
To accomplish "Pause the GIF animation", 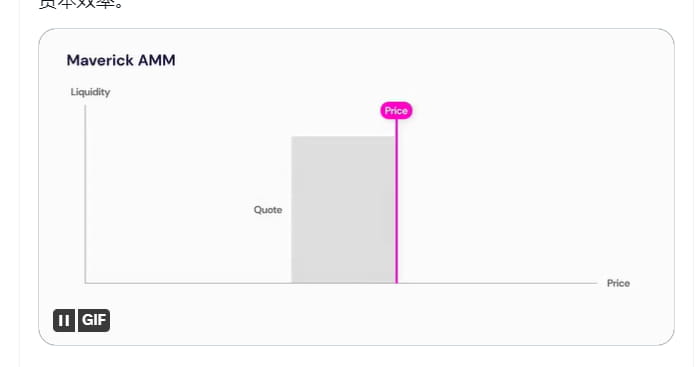I will coord(64,321).
